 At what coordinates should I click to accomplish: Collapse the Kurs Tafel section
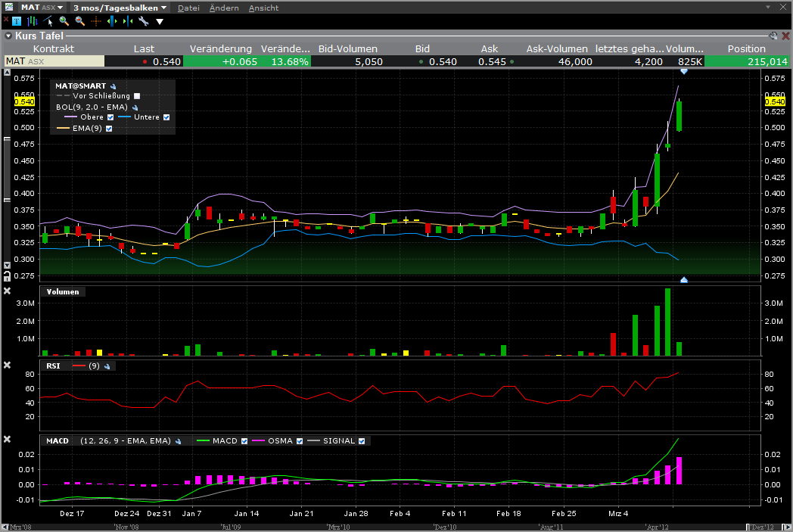coord(8,36)
